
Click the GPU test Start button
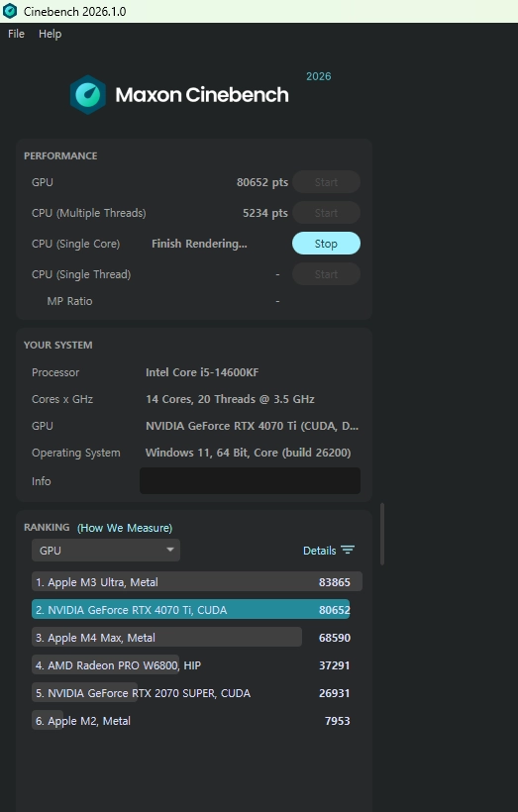[326, 182]
